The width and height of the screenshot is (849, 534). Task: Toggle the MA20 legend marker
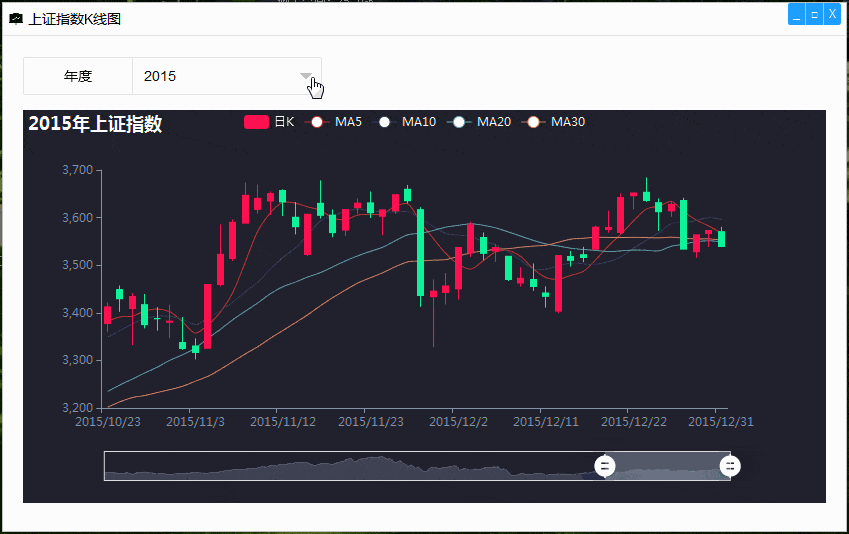(x=459, y=122)
